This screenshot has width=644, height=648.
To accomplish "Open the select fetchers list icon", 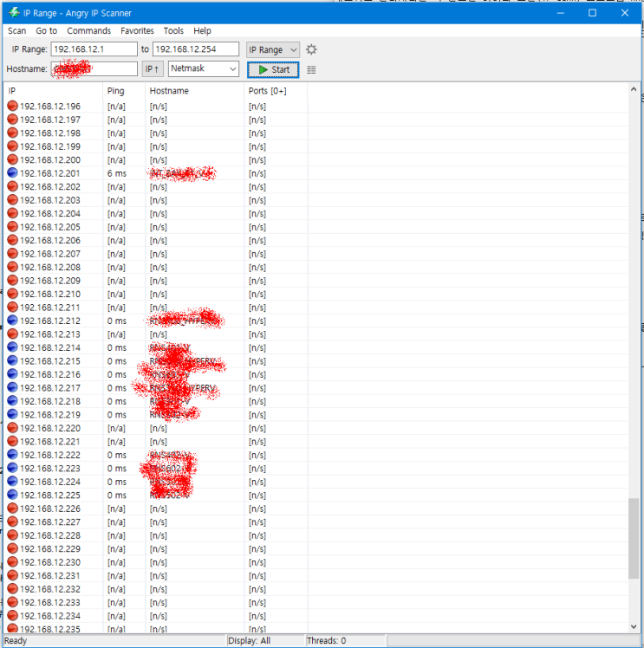I will (311, 70).
